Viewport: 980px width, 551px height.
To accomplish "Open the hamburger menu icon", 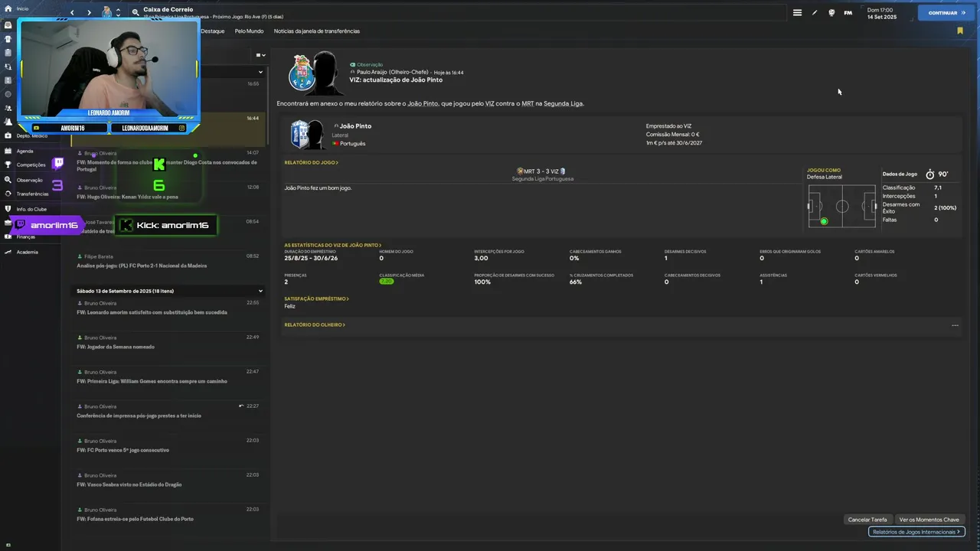I will (797, 12).
